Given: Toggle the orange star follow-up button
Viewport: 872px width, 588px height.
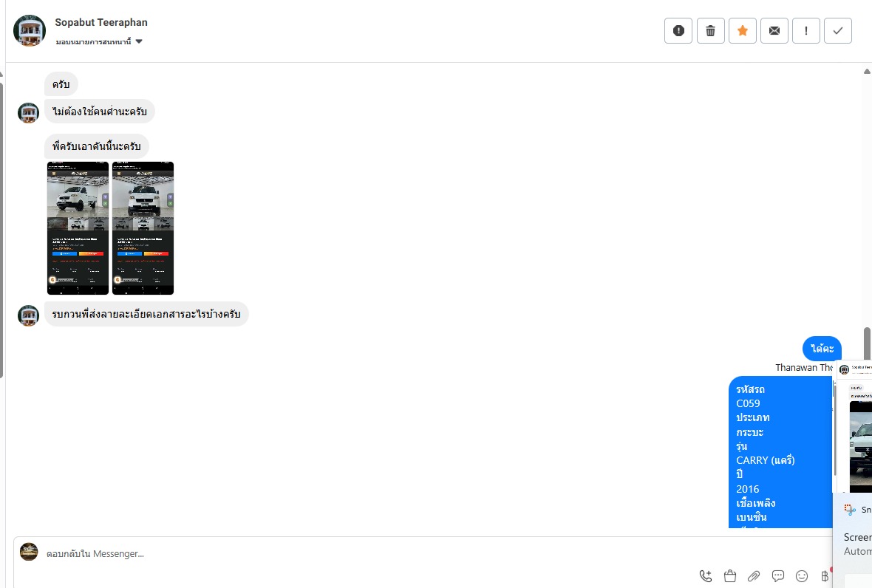Looking at the screenshot, I should (x=743, y=30).
